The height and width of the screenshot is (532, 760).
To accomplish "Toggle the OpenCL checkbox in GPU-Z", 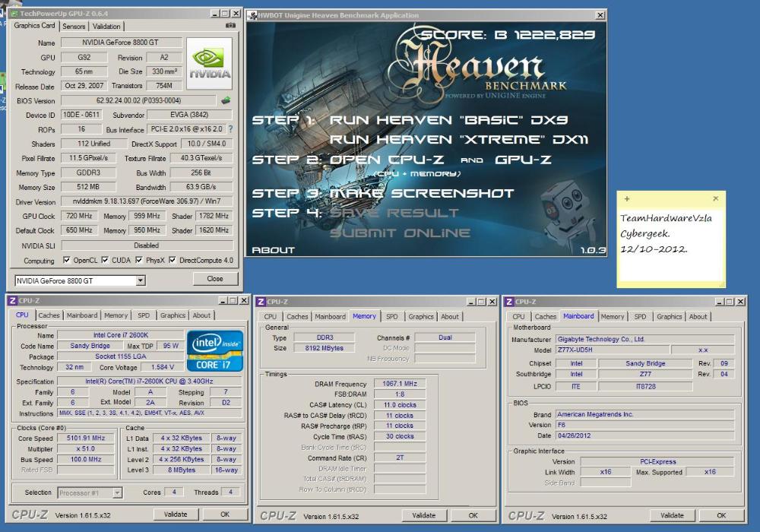I will 66,260.
